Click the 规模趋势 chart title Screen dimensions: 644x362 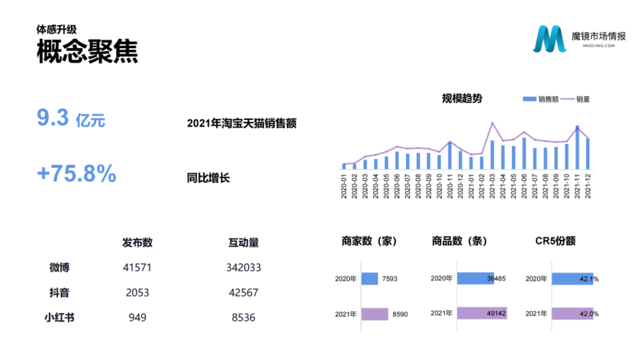462,98
